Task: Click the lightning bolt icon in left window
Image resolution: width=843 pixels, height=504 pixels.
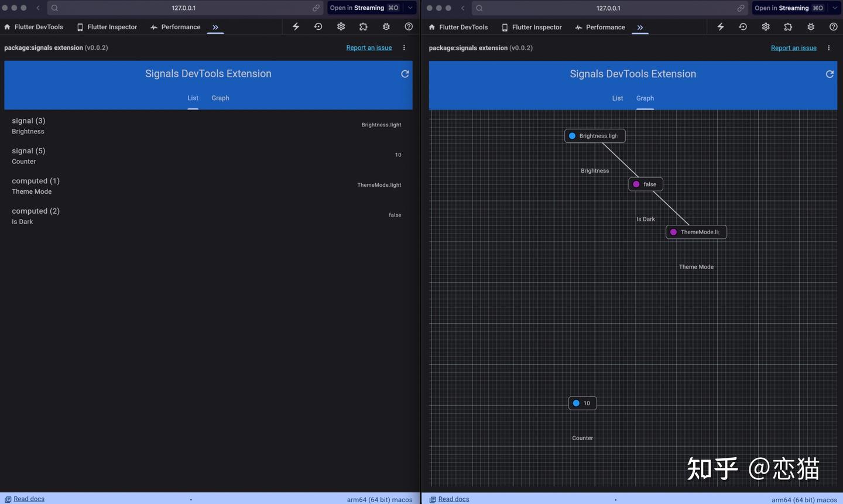Action: (x=296, y=27)
